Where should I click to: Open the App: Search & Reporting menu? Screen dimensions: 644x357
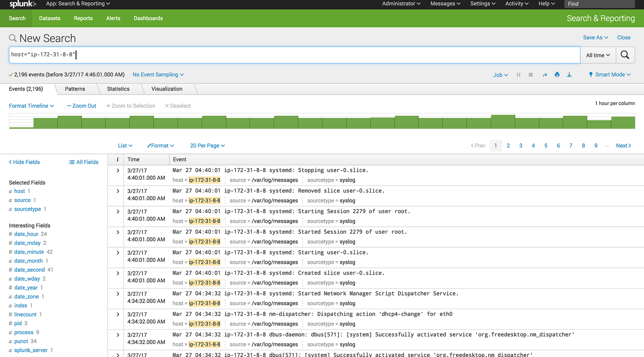click(78, 4)
